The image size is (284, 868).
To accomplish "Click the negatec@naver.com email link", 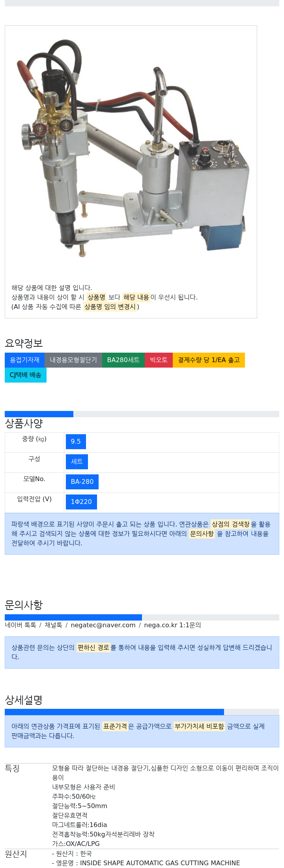I will (x=103, y=625).
